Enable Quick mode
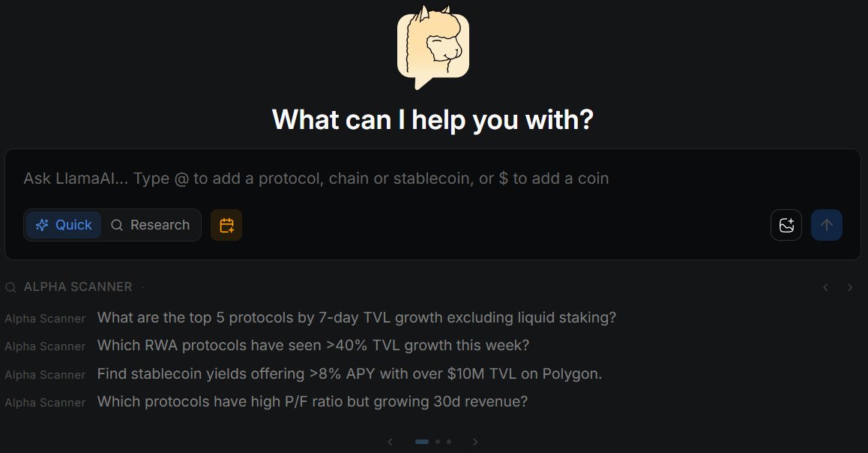 pyautogui.click(x=64, y=225)
